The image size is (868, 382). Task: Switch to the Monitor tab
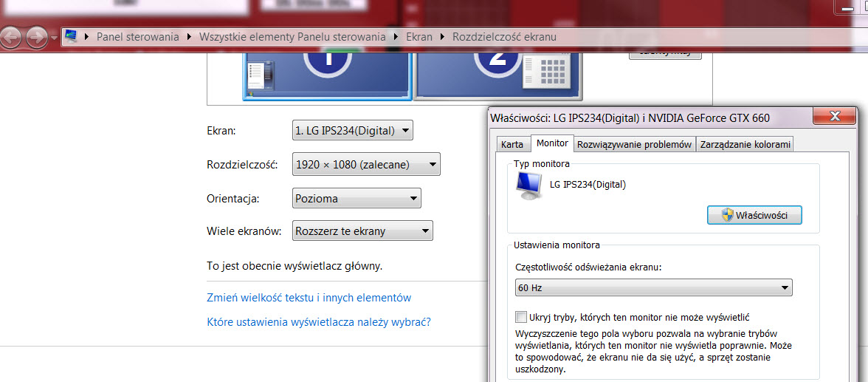[x=552, y=143]
